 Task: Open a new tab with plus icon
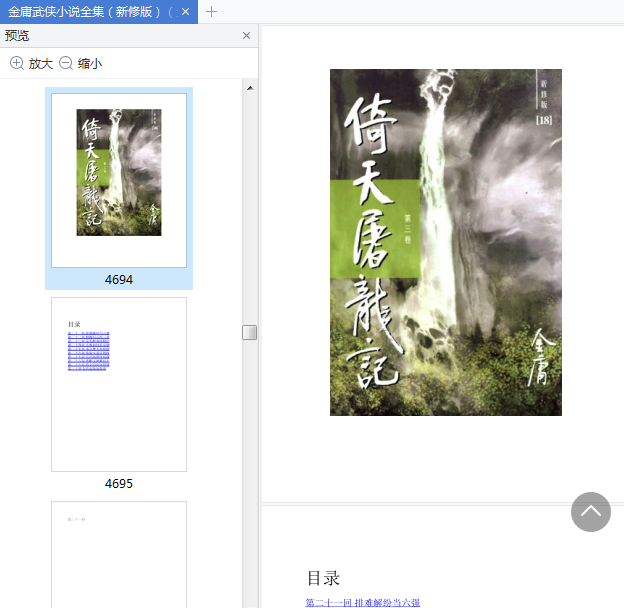211,12
